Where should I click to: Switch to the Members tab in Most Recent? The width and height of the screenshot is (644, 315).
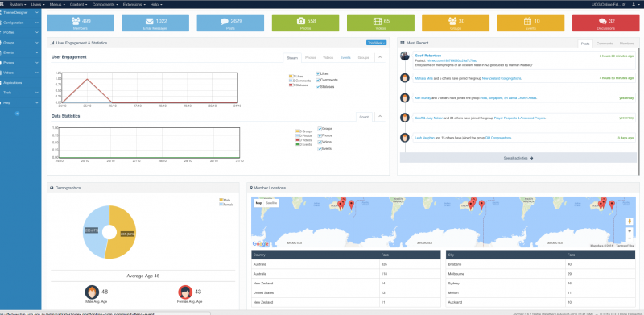coord(626,44)
